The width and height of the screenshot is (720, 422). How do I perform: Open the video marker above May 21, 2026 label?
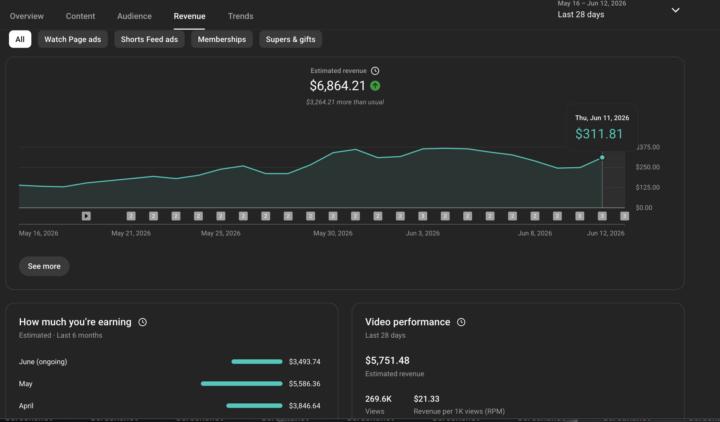click(x=131, y=216)
